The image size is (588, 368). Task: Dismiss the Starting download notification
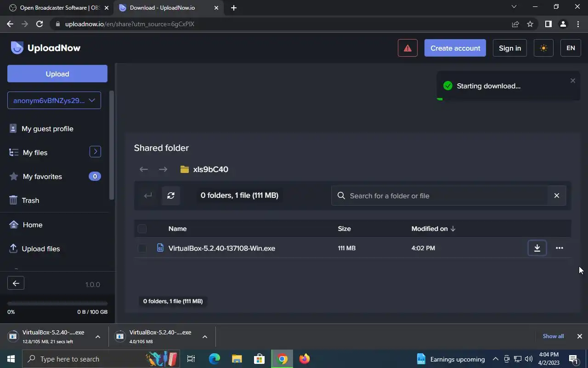tap(573, 80)
